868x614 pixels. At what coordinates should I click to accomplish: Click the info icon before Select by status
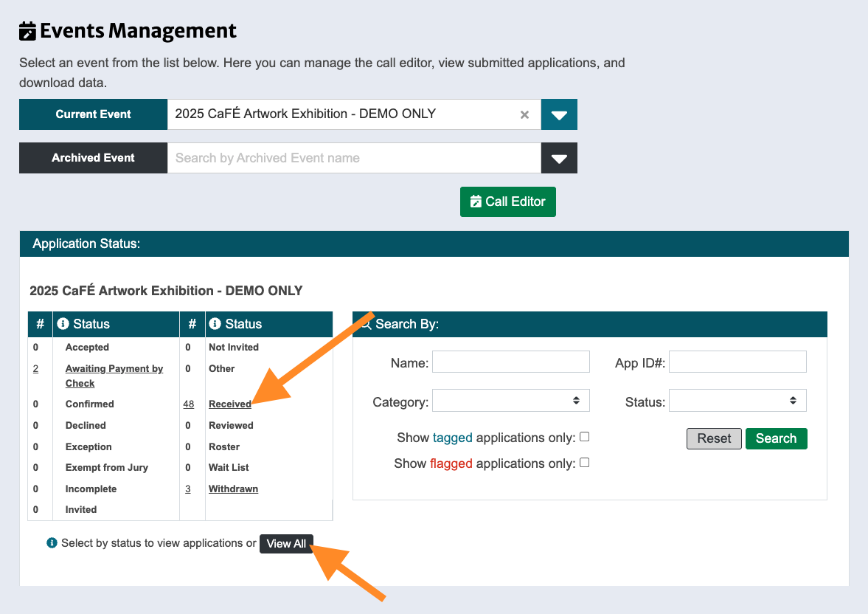coord(52,543)
